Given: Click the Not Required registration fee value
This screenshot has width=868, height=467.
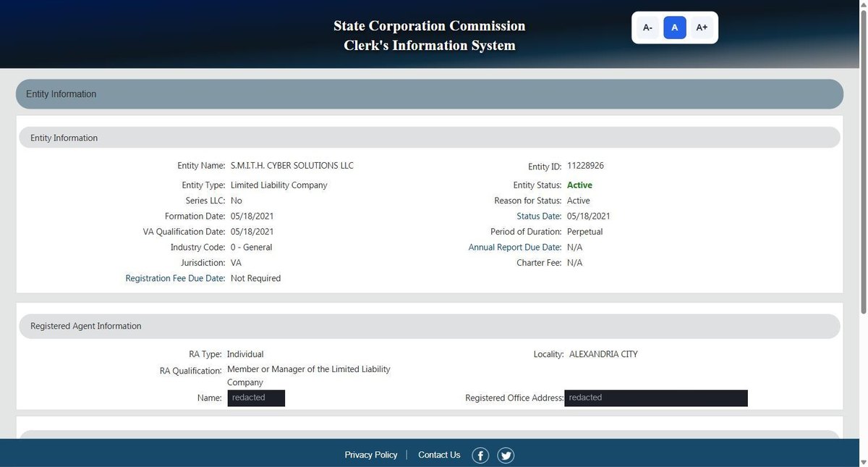Looking at the screenshot, I should coord(255,278).
